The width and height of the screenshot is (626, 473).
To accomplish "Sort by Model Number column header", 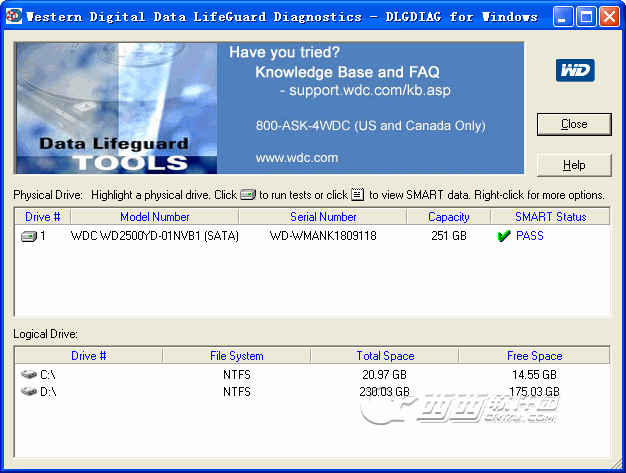I will coord(155,217).
